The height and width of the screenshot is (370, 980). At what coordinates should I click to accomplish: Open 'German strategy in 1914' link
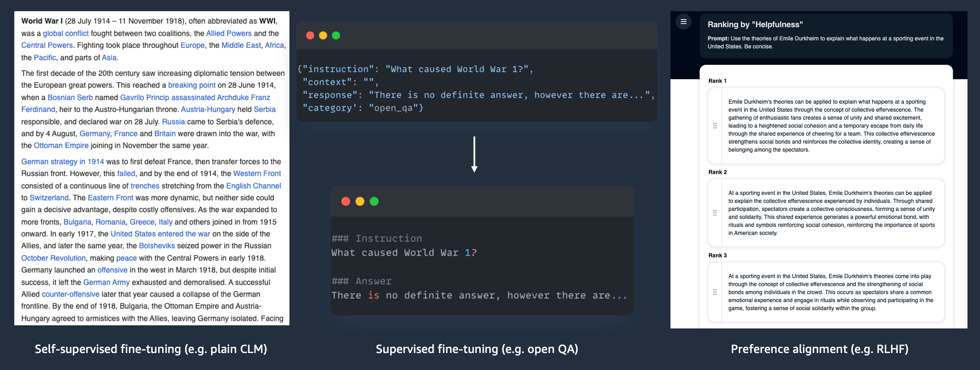[63, 162]
